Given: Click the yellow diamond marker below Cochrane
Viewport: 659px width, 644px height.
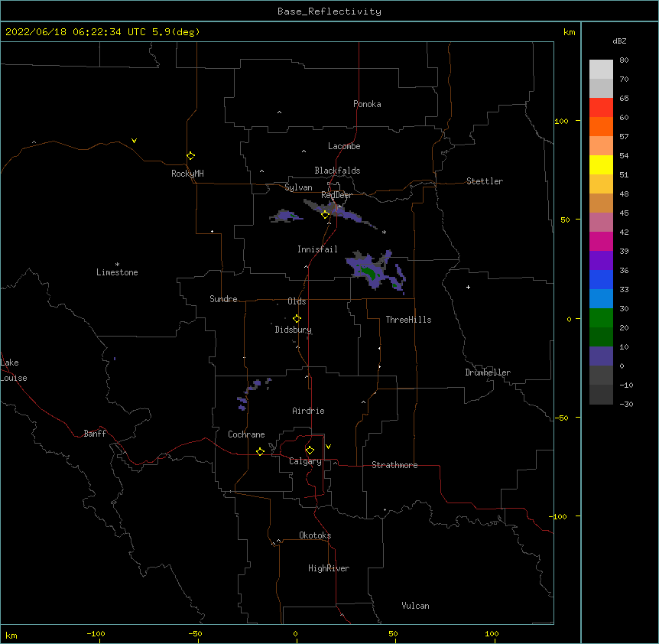Looking at the screenshot, I should (x=260, y=451).
